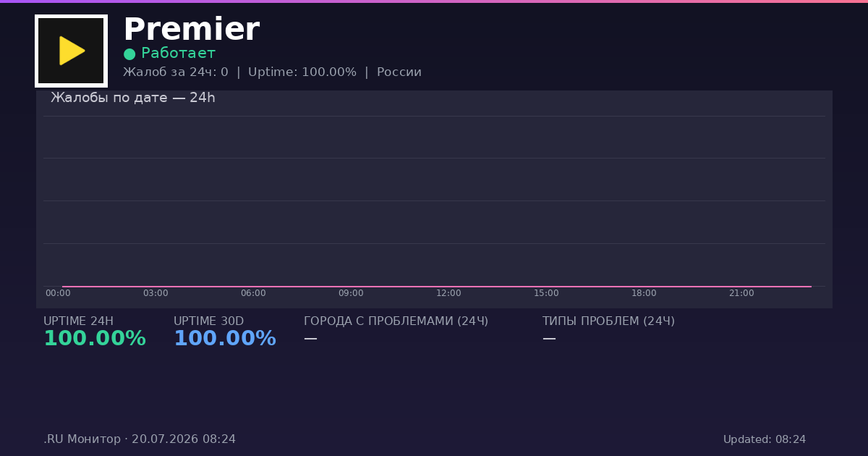Click the России region label

tap(399, 72)
